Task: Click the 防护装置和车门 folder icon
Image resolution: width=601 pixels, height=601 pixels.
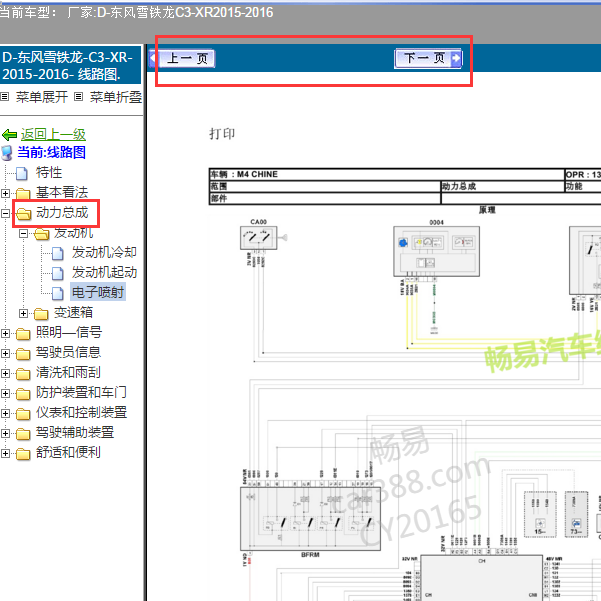Action: tap(23, 393)
